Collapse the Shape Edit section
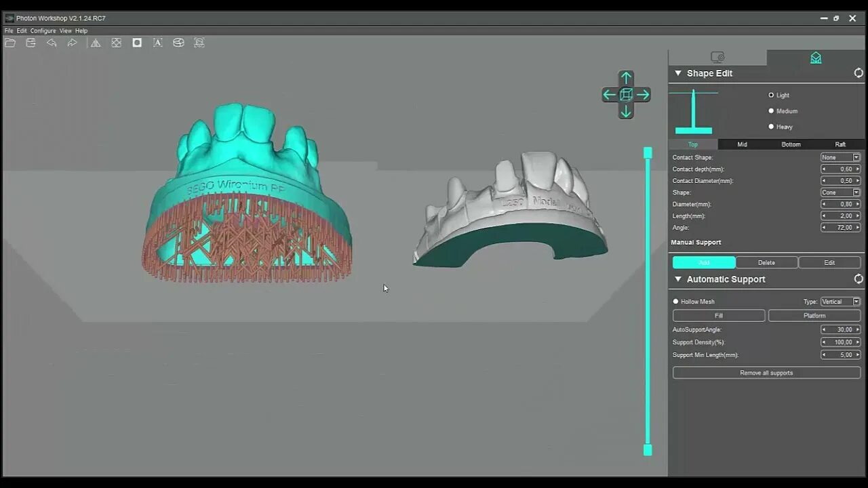The width and height of the screenshot is (868, 488). pos(677,73)
